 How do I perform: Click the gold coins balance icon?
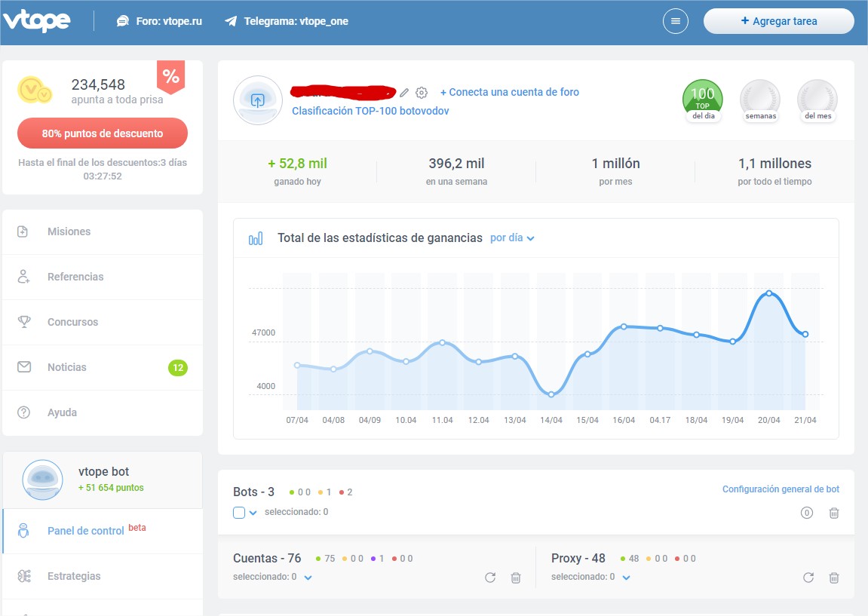point(35,90)
